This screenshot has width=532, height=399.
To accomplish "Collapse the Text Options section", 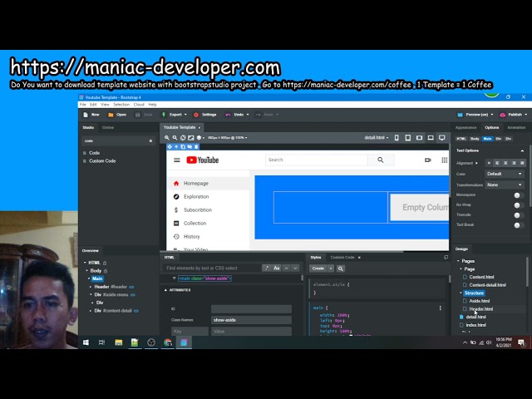I will (x=522, y=150).
